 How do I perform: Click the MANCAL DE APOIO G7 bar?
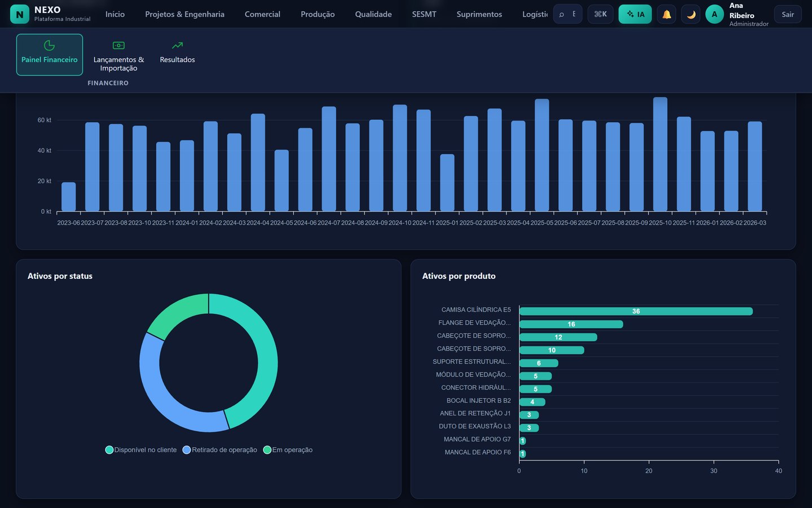pos(523,441)
